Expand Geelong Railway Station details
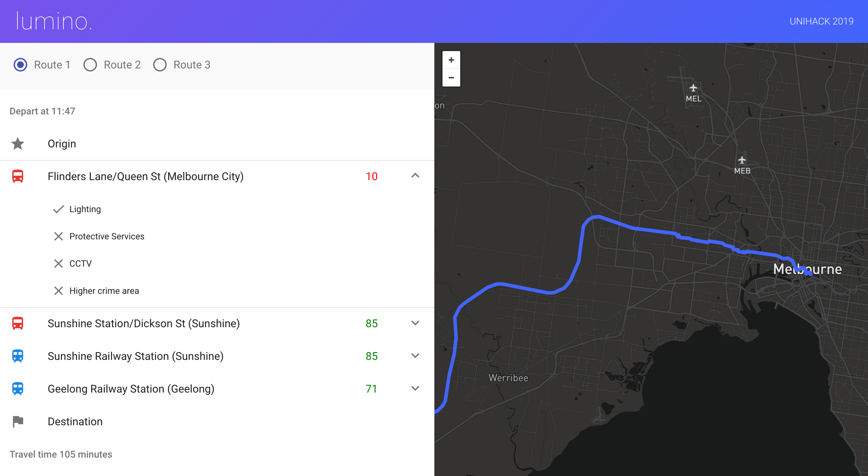 pos(415,388)
